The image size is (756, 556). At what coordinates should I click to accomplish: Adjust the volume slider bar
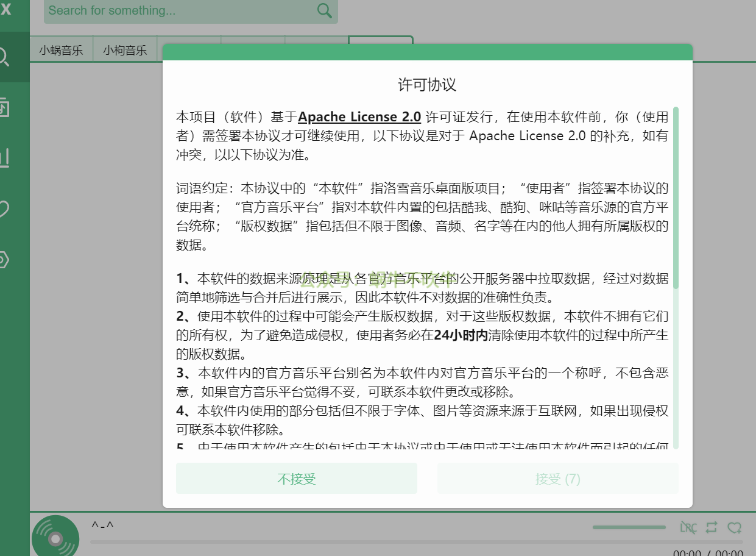click(x=629, y=527)
